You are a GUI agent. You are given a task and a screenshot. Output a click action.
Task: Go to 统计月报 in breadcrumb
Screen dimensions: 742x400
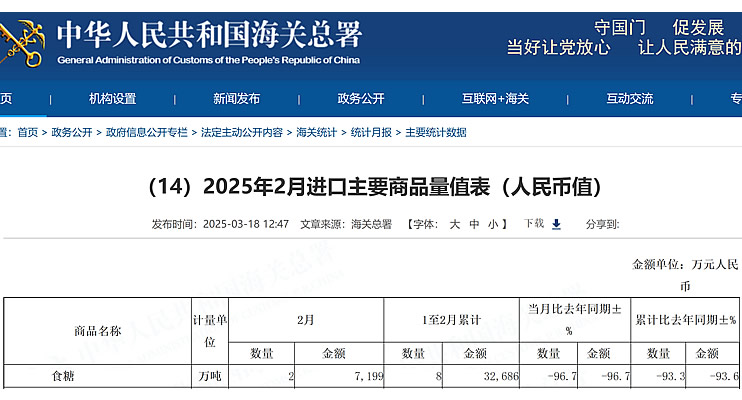pyautogui.click(x=370, y=132)
